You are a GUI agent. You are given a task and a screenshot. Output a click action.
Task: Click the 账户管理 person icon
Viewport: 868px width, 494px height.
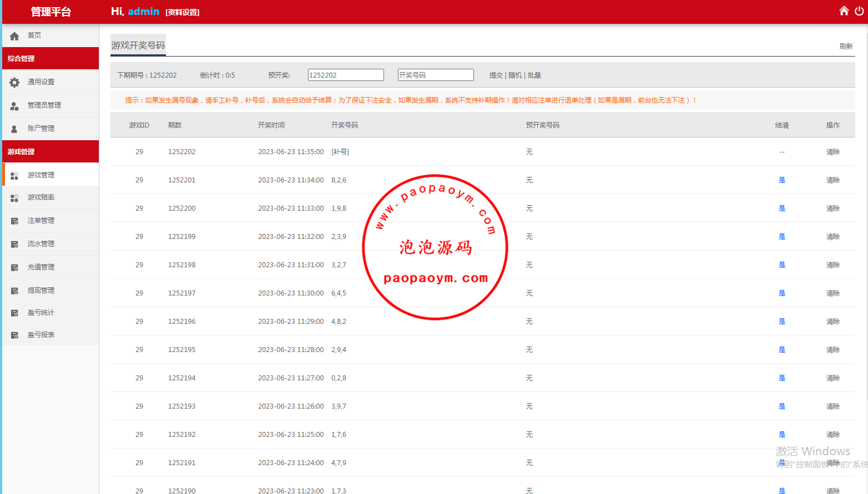pyautogui.click(x=14, y=129)
